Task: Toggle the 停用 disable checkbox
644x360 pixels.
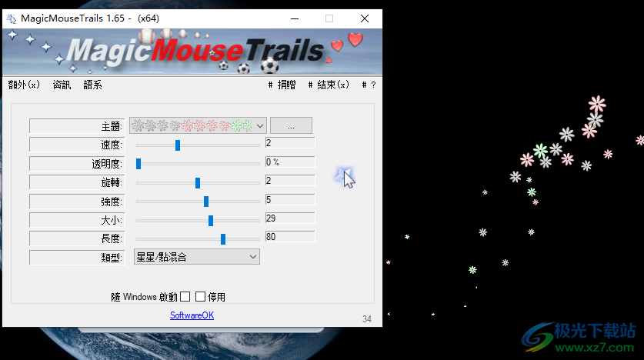Action: (200, 296)
